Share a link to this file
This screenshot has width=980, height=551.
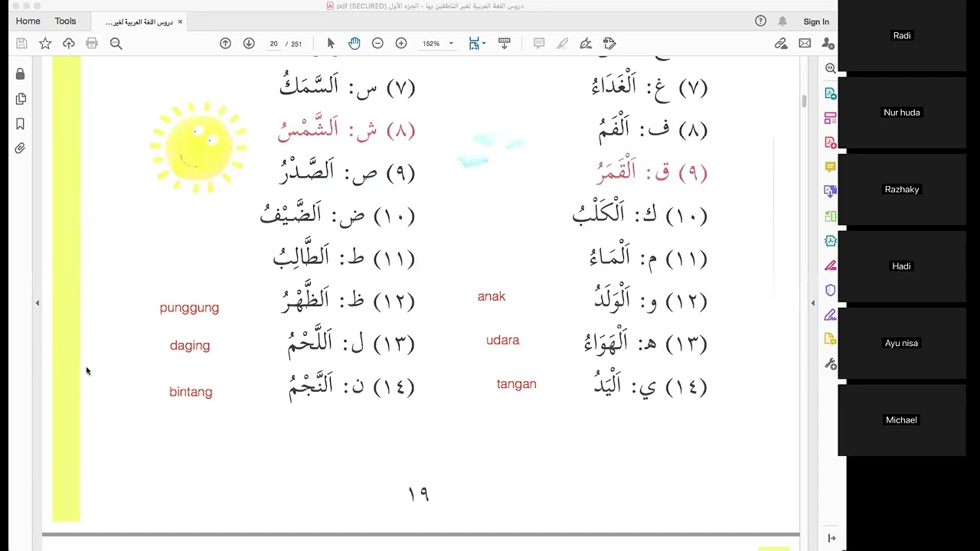(781, 44)
